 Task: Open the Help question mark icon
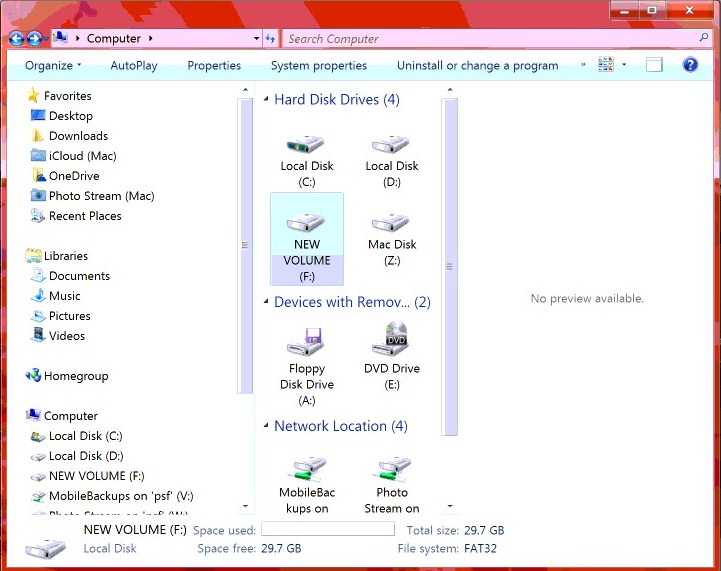690,65
